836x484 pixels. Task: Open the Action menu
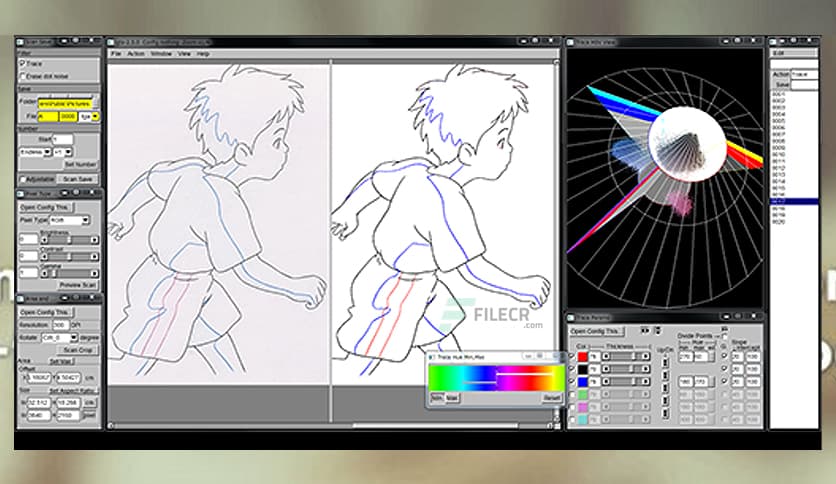coord(136,54)
